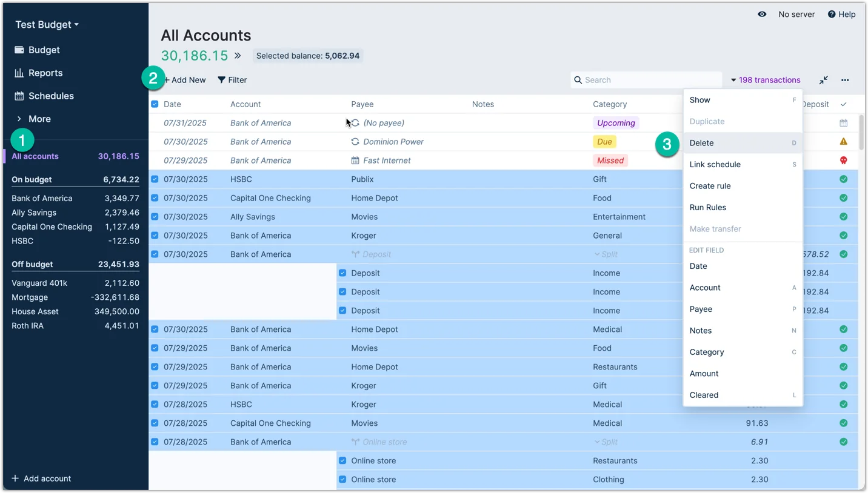Check the Upcoming transaction from 07/31/2025
The width and height of the screenshot is (868, 493).
[x=155, y=123]
